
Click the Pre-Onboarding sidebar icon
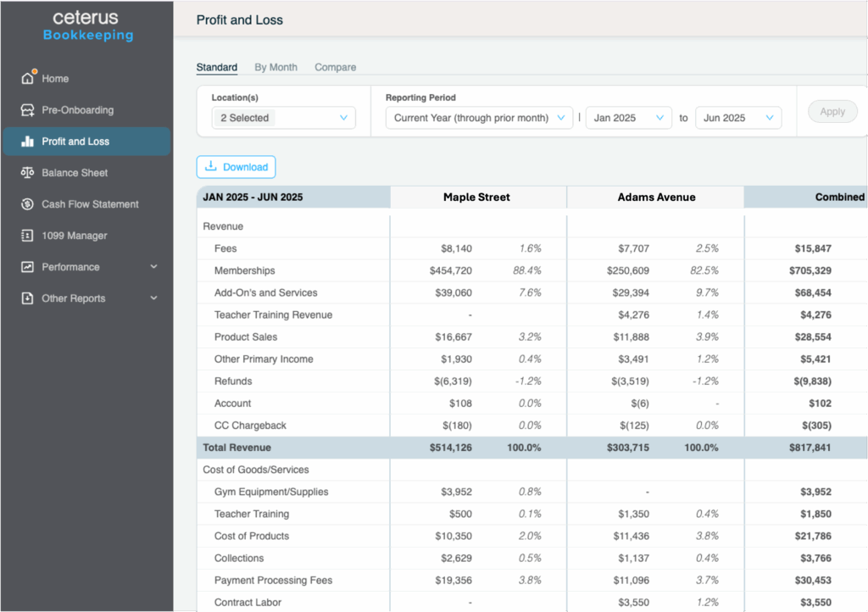point(27,110)
